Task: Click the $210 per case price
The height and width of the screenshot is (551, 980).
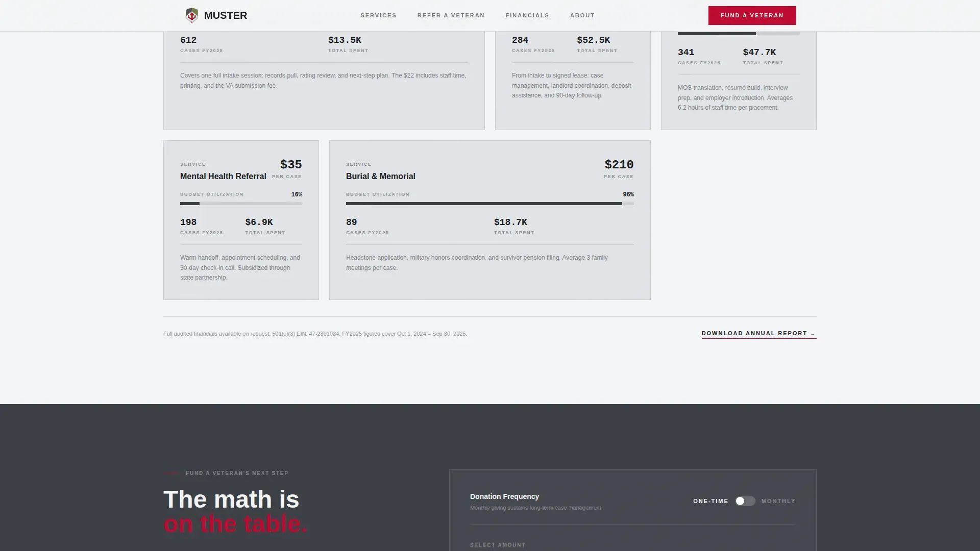Action: coord(619,165)
